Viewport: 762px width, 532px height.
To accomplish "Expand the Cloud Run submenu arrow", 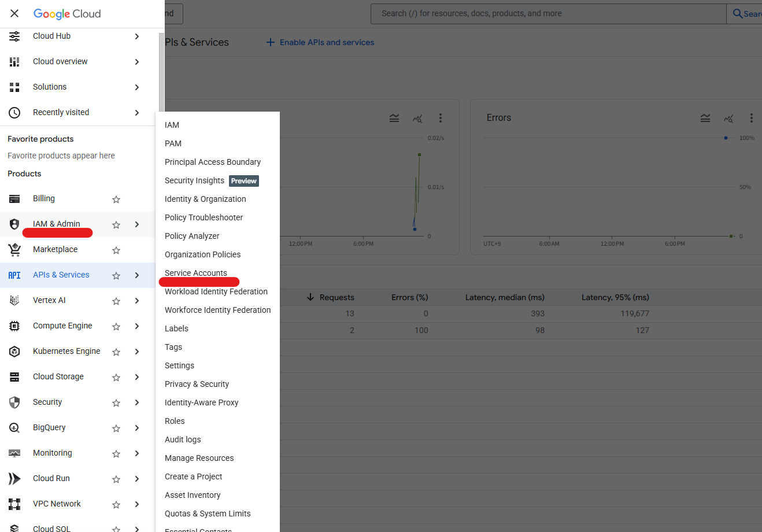I will (137, 479).
